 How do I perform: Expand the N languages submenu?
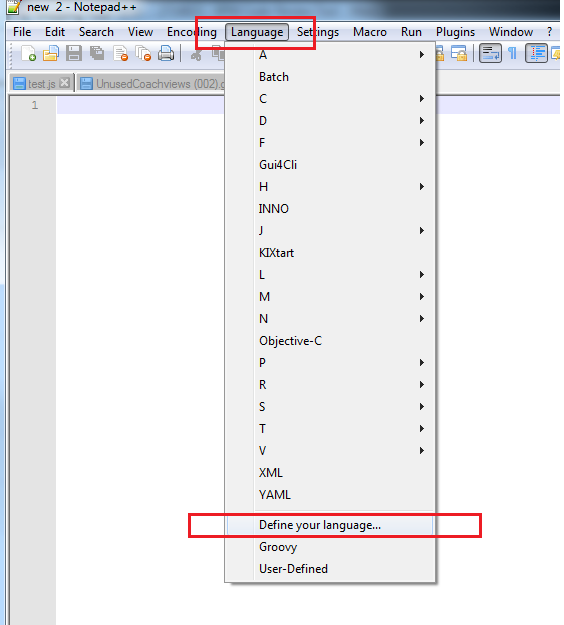330,318
